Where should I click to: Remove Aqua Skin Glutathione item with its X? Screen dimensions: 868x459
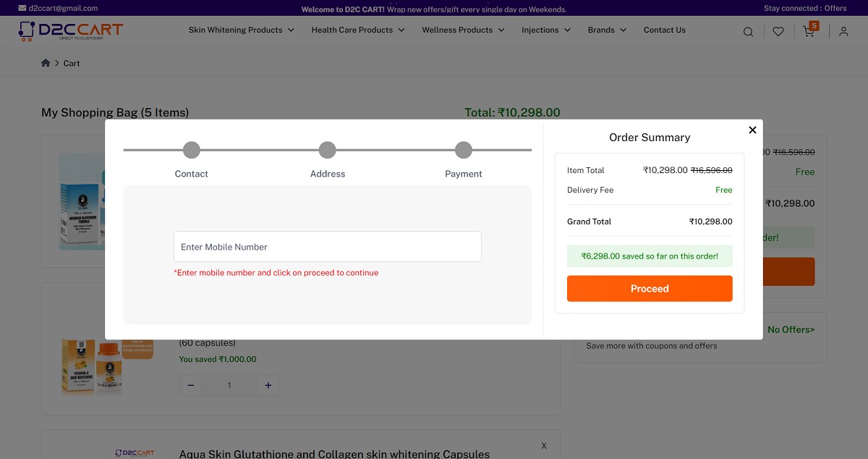click(x=543, y=446)
